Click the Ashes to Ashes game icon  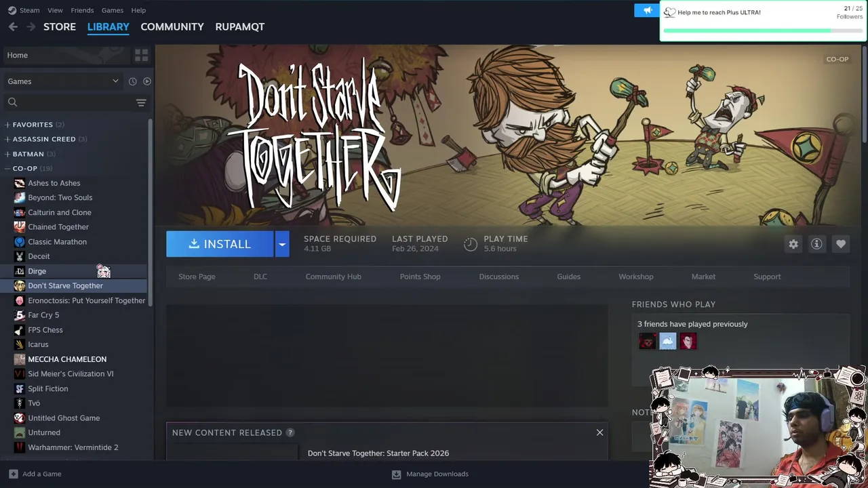(x=20, y=183)
